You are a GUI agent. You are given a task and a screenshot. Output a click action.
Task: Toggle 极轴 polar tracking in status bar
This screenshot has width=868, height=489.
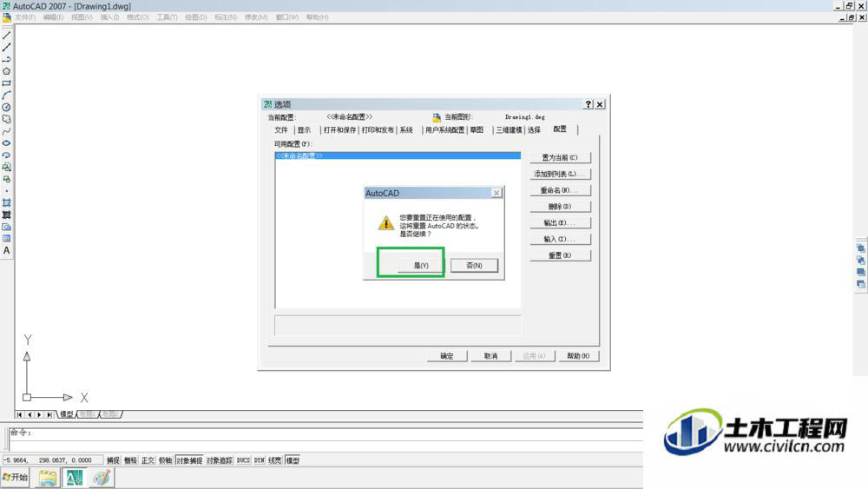166,460
